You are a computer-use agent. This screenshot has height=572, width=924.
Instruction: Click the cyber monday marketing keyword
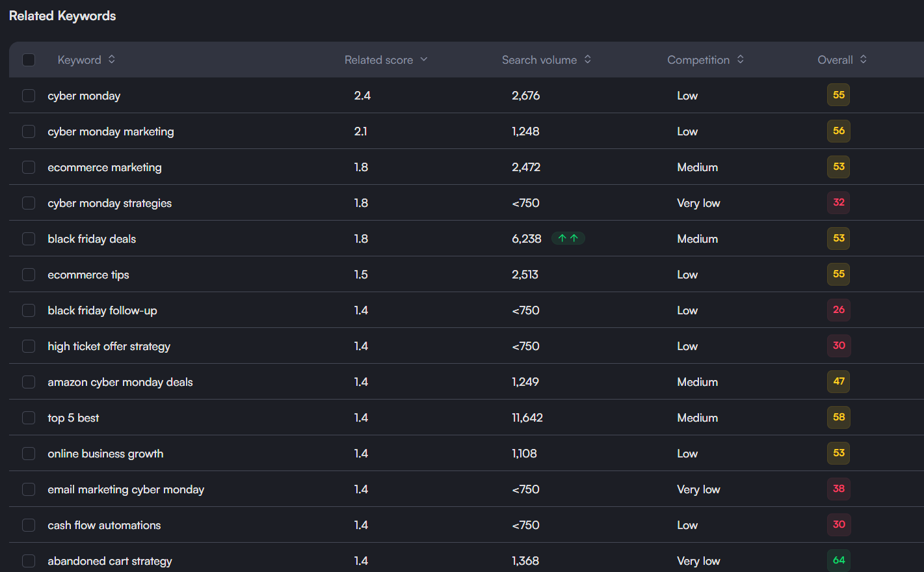111,131
